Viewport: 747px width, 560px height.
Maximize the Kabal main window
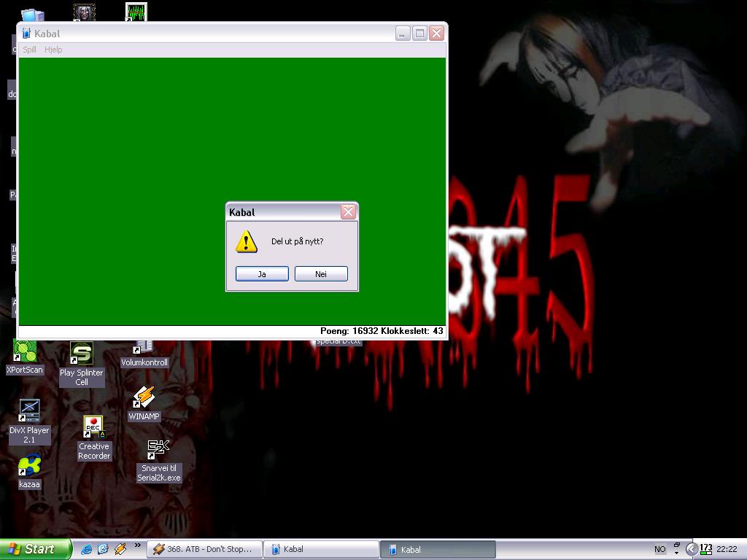click(x=419, y=34)
